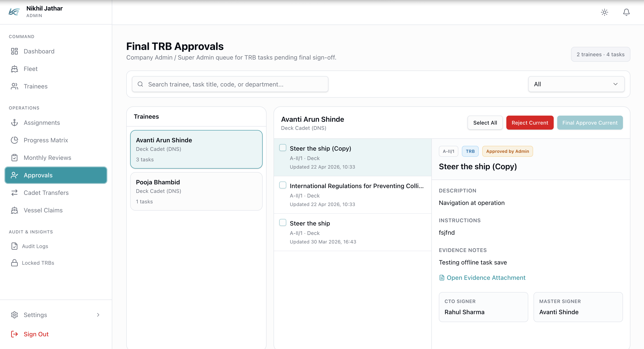Select the Approvals menu item
This screenshot has height=349, width=644.
[56, 175]
